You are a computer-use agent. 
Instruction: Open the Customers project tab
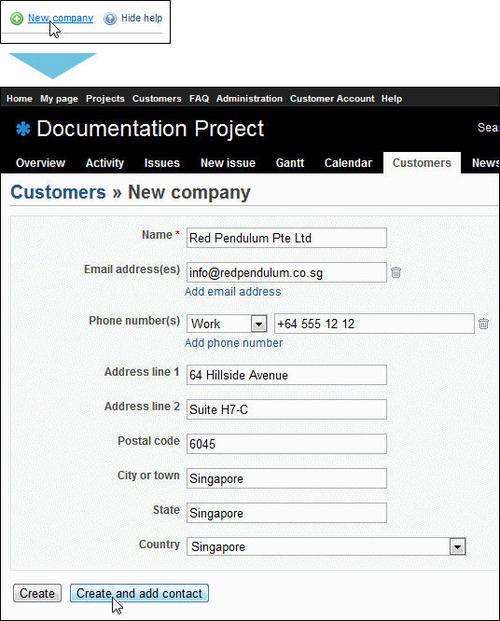coord(422,163)
